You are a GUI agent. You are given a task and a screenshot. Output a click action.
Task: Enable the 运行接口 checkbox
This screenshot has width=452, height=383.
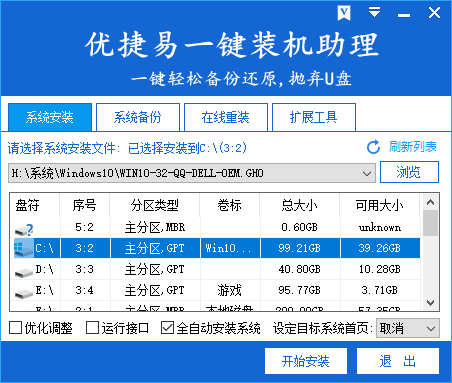[92, 328]
